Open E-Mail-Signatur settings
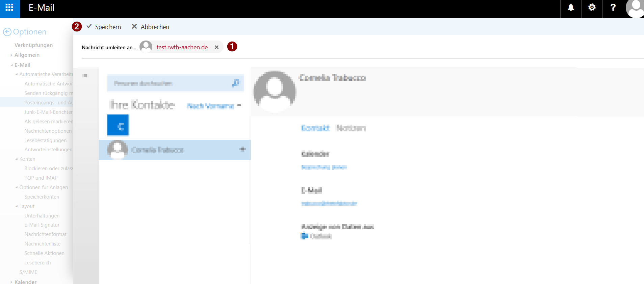 (x=42, y=225)
